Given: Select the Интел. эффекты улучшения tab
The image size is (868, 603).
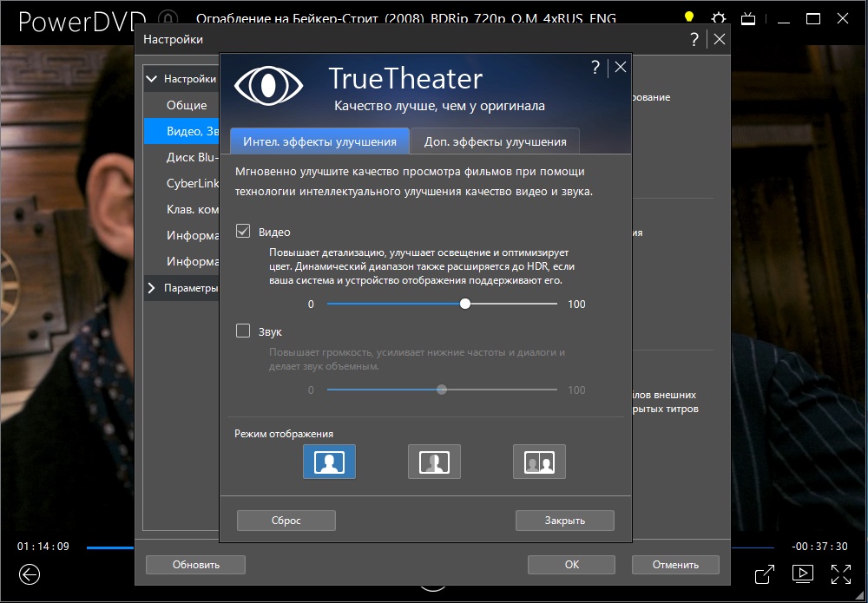Looking at the screenshot, I should click(319, 141).
